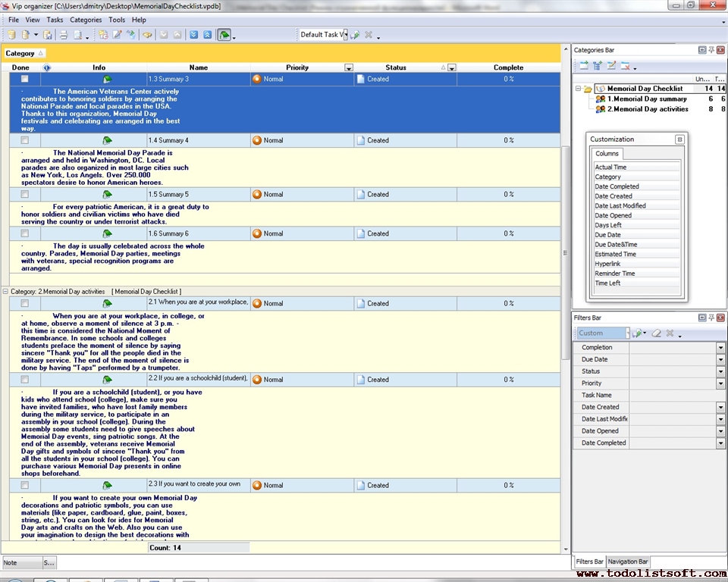This screenshot has height=582, width=728.
Task: Click the new database icon in toolbar
Action: (x=11, y=35)
